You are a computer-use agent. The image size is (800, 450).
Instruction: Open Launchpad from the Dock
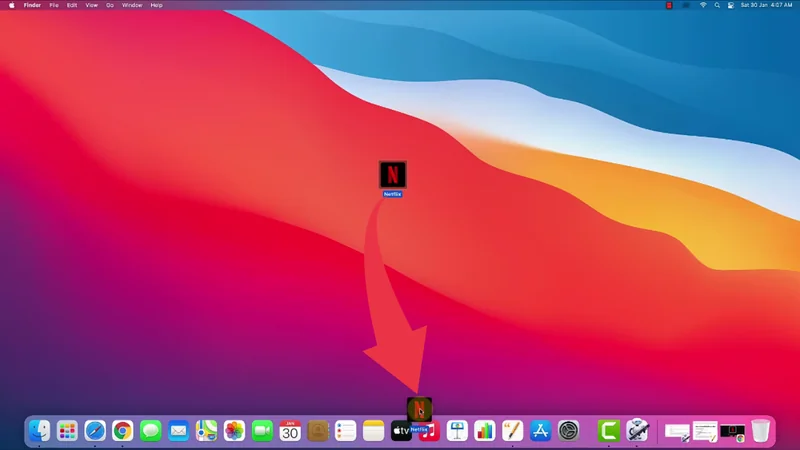(67, 431)
